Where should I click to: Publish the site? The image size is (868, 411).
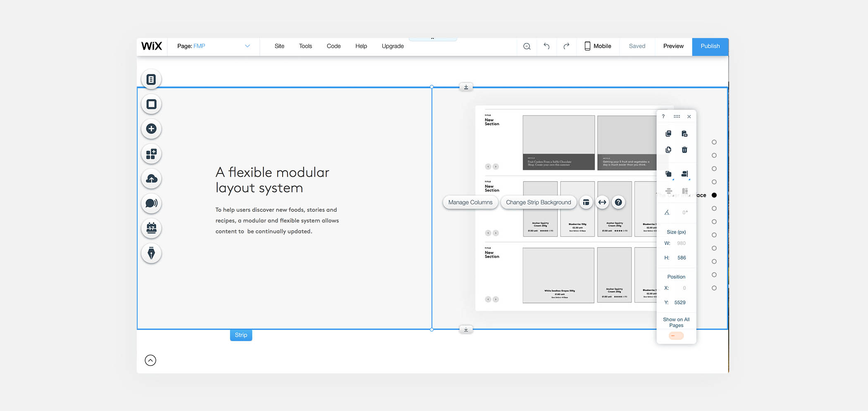(710, 46)
